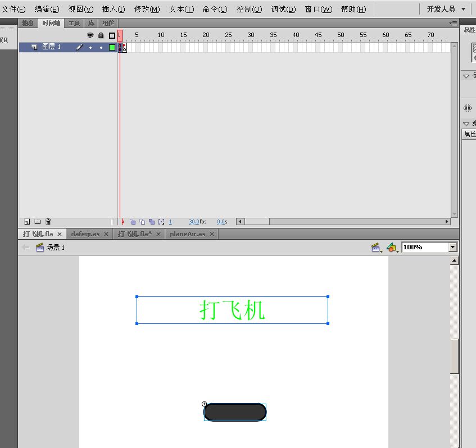Screen dimensions: 476x448
Task: Click the 0.0s elapsed time value
Action: [x=222, y=222]
